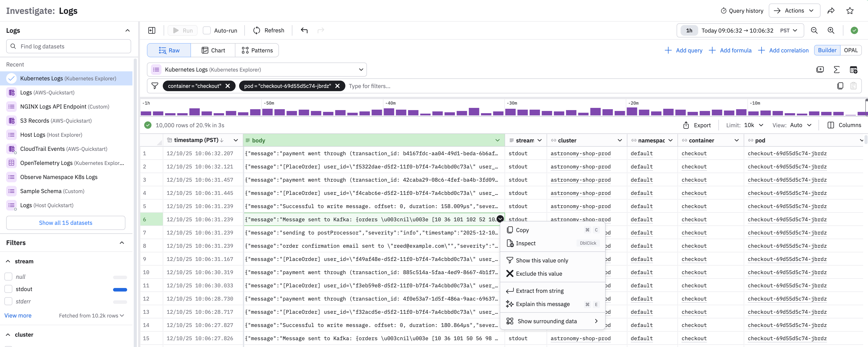Open the Limit 10k dropdown
The width and height of the screenshot is (868, 347).
click(753, 125)
